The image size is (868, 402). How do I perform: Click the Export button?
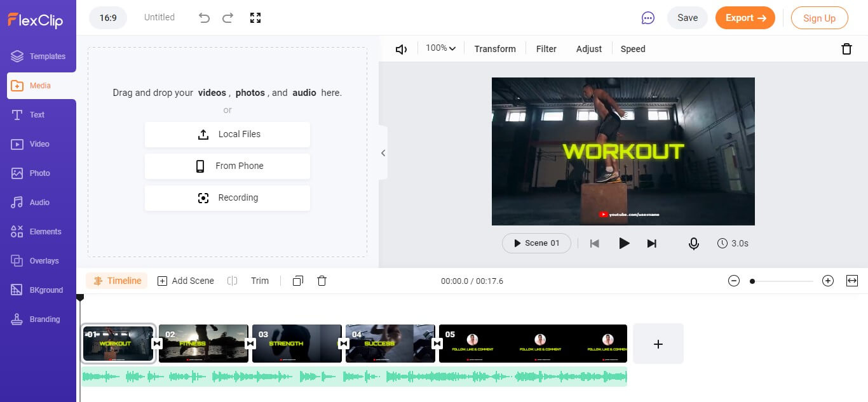(745, 18)
